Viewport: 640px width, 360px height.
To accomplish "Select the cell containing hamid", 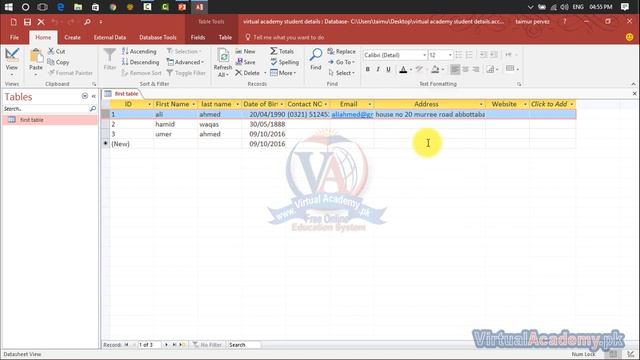I will click(176, 124).
